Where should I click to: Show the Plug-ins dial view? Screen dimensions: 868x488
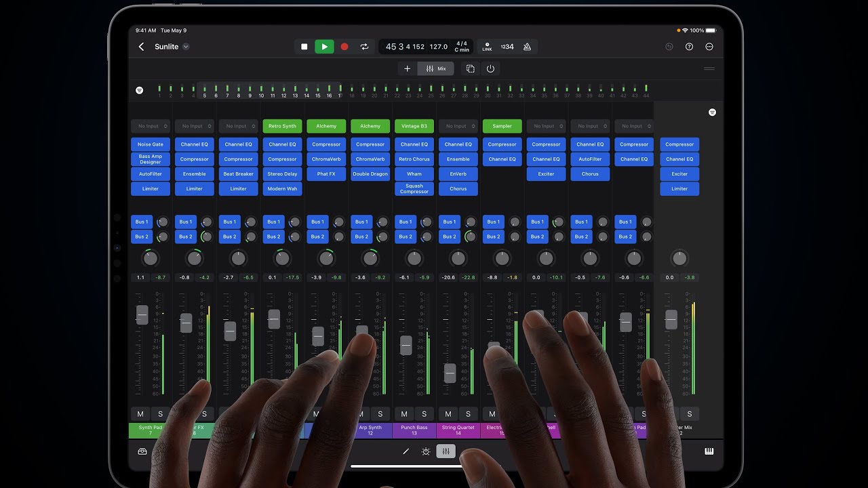[426, 451]
